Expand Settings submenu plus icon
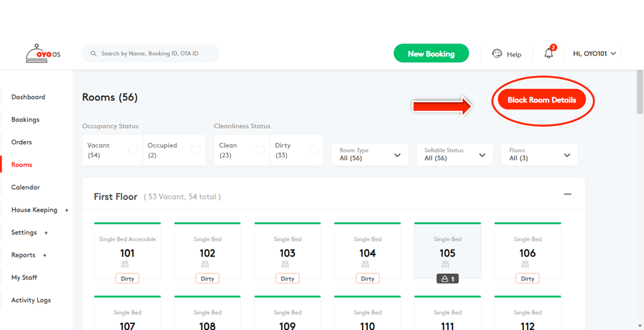 pyautogui.click(x=46, y=233)
